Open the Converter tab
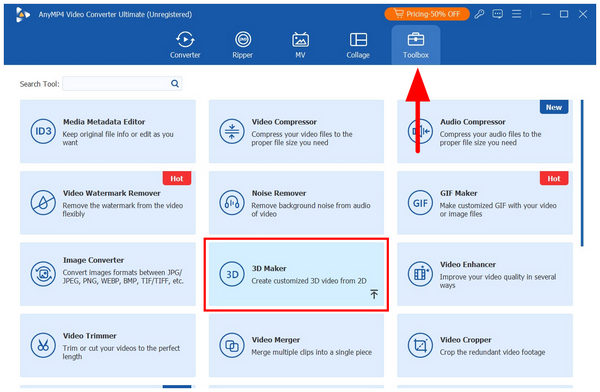The width and height of the screenshot is (600, 392). point(185,45)
